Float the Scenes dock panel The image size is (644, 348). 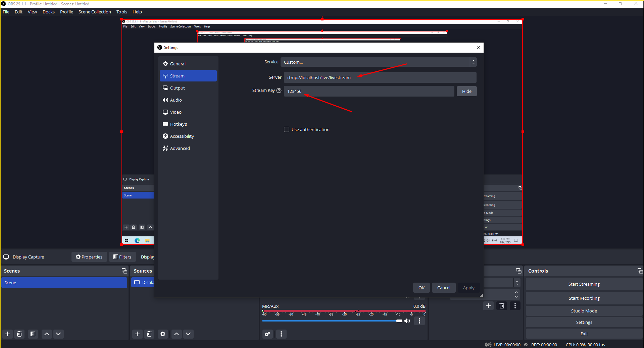tap(124, 271)
